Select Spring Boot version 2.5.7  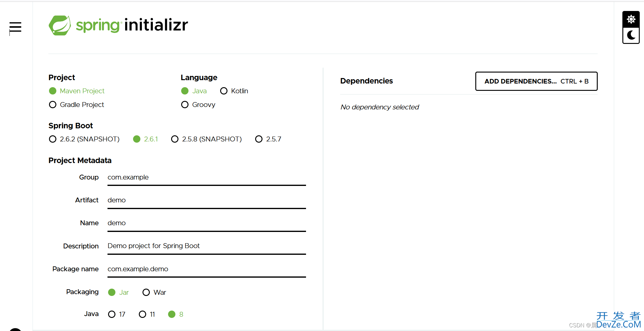268,139
